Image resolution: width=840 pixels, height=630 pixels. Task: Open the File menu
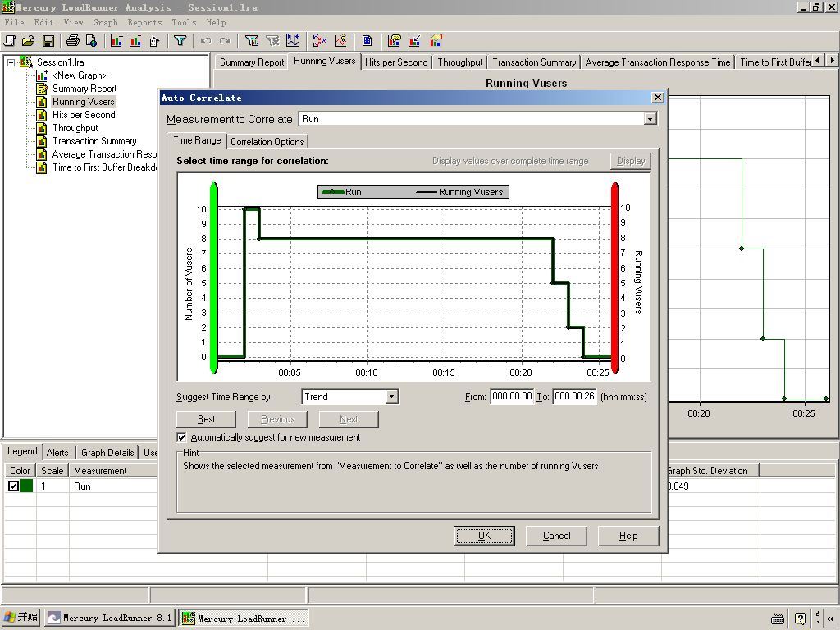(x=15, y=22)
